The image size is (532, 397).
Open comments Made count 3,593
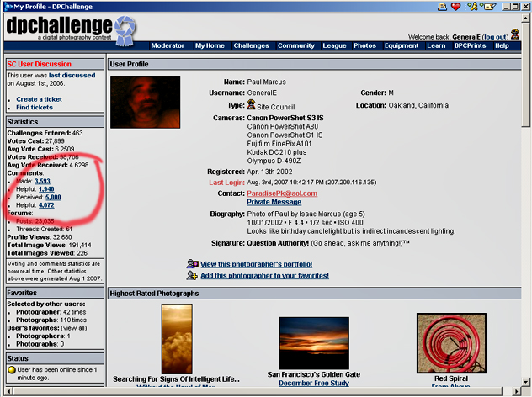point(42,181)
